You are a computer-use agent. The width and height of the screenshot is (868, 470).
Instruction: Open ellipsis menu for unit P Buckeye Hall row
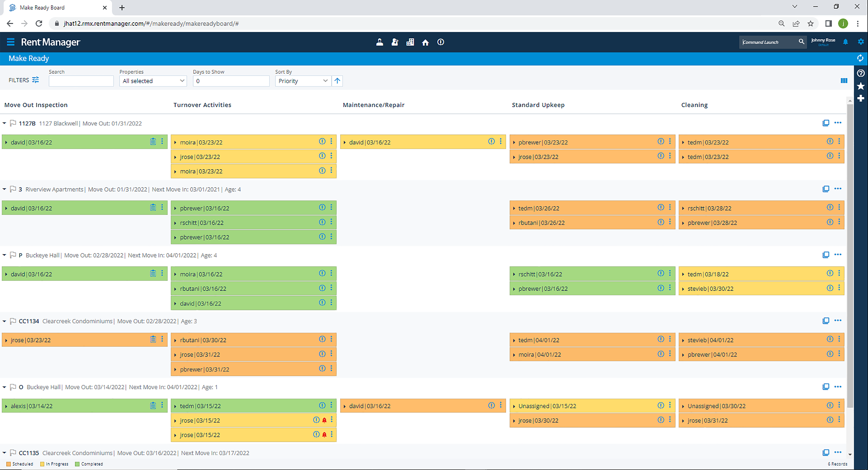(838, 255)
